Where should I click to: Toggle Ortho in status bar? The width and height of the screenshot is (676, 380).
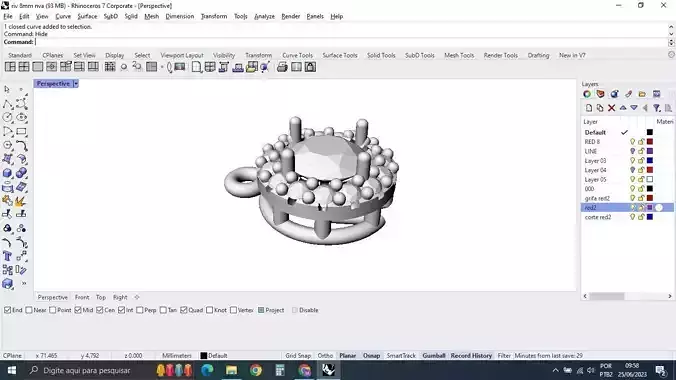click(x=325, y=356)
